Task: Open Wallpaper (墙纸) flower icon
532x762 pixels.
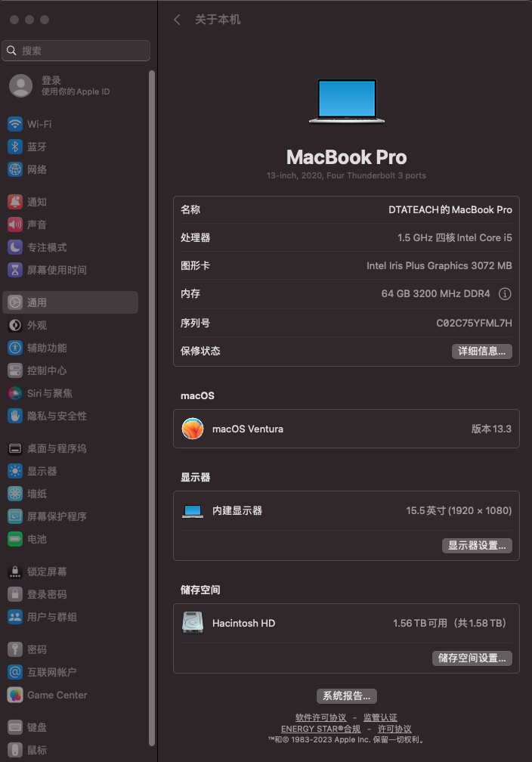Action: pyautogui.click(x=15, y=494)
